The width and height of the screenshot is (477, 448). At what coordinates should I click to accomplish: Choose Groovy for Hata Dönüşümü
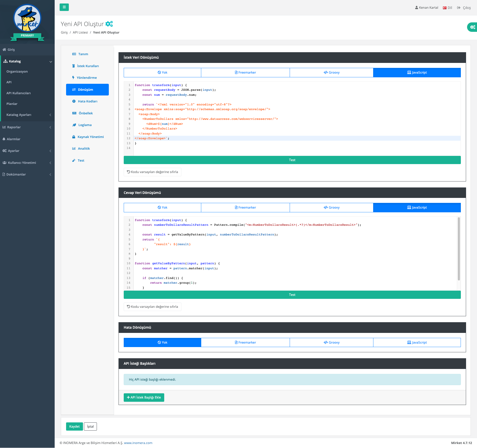[331, 342]
